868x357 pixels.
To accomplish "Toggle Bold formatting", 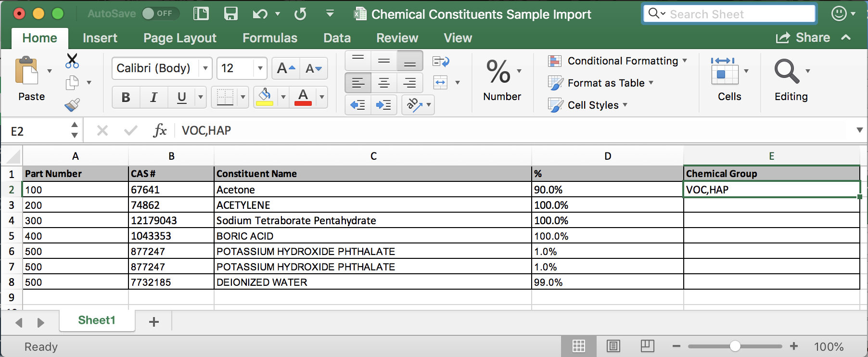I will point(126,97).
